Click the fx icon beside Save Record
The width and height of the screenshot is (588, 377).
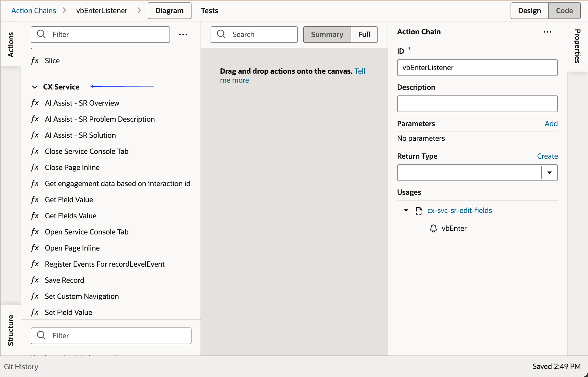35,280
